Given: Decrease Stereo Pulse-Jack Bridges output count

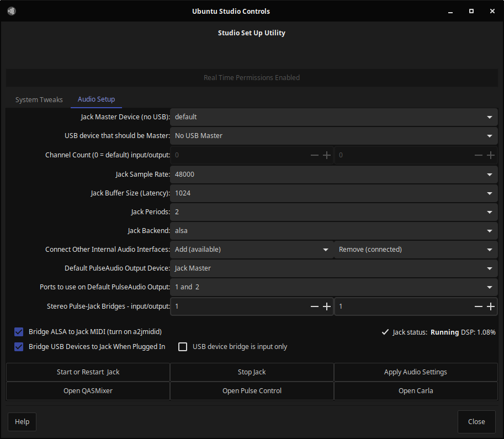Looking at the screenshot, I should click(x=479, y=306).
